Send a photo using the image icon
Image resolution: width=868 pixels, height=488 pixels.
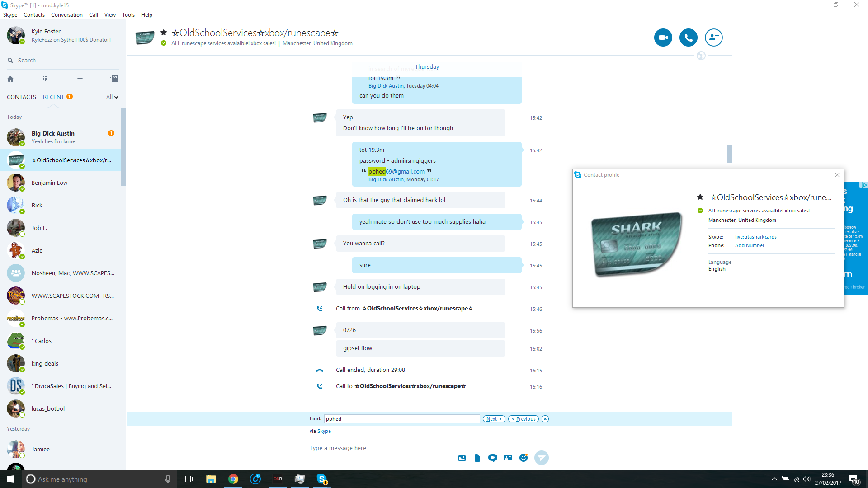click(462, 458)
